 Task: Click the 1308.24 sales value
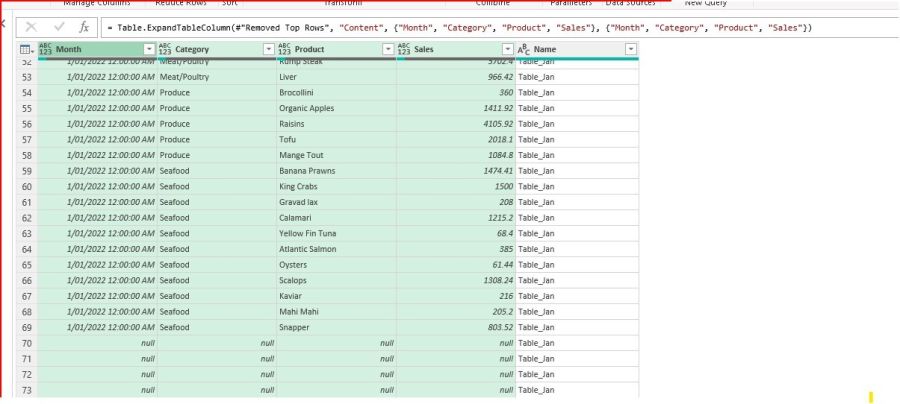(498, 280)
